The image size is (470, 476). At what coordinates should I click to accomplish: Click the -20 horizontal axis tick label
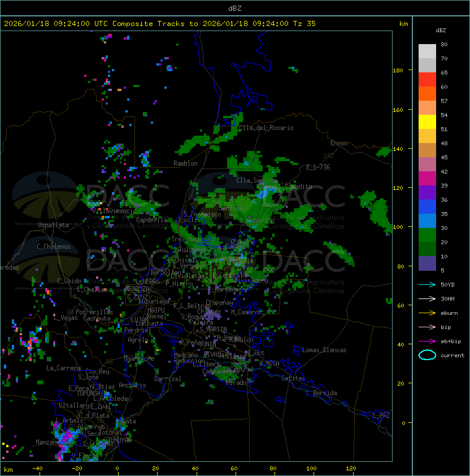(77, 469)
